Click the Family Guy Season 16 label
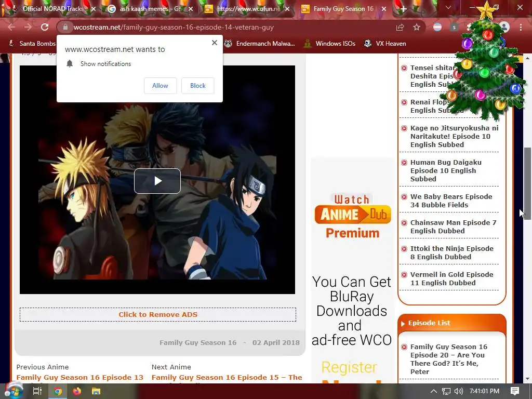The image size is (532, 399). [198, 343]
